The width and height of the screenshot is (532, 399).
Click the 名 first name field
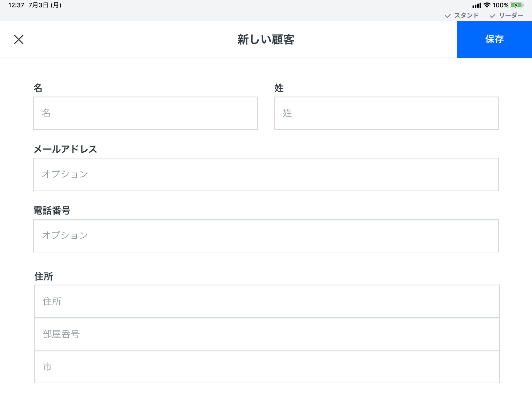[x=145, y=113]
